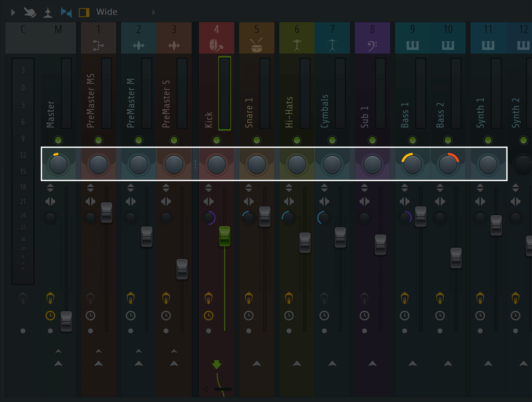
Task: Mute the Master track with green LED
Action: pyautogui.click(x=58, y=140)
